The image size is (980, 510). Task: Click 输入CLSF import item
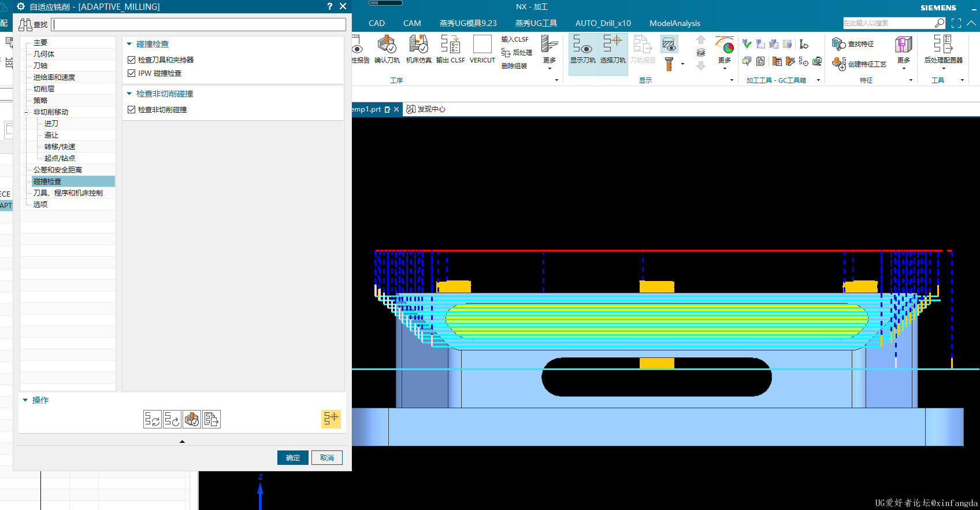pyautogui.click(x=515, y=39)
